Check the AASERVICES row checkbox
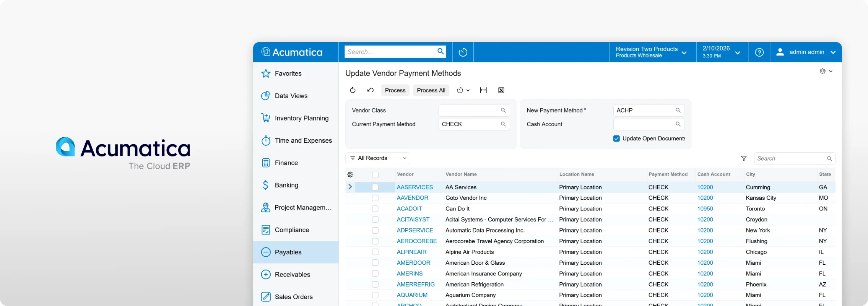Screen dimensions: 868x306 (375, 187)
